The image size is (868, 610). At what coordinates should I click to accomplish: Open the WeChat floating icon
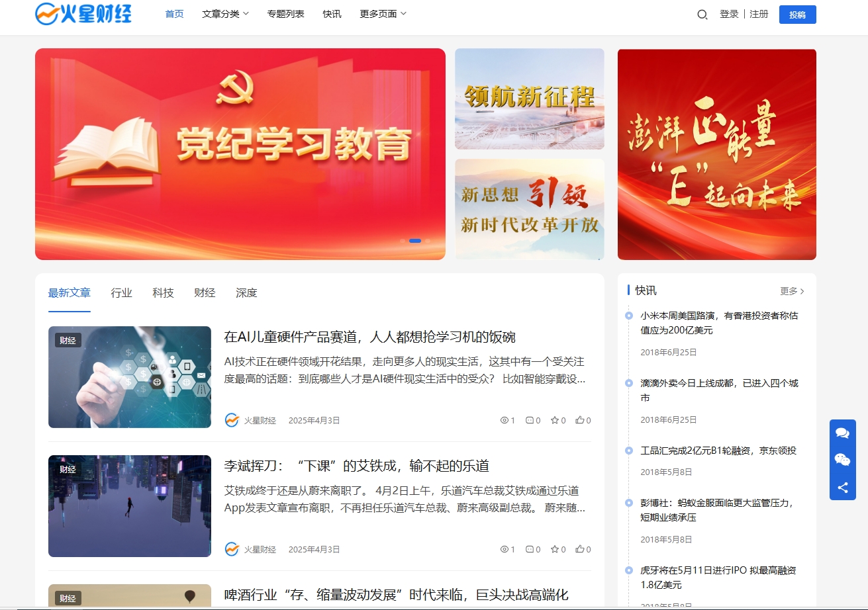pyautogui.click(x=842, y=460)
